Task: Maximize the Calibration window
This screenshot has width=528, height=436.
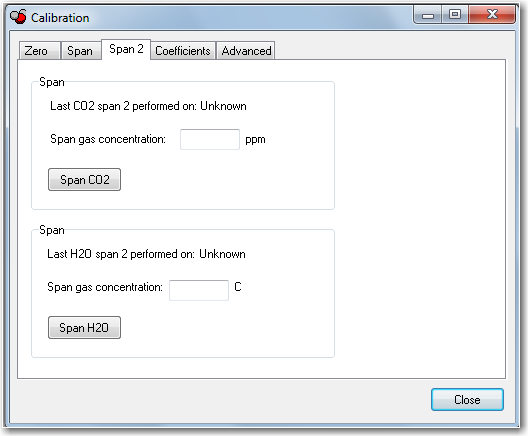Action: [455, 14]
